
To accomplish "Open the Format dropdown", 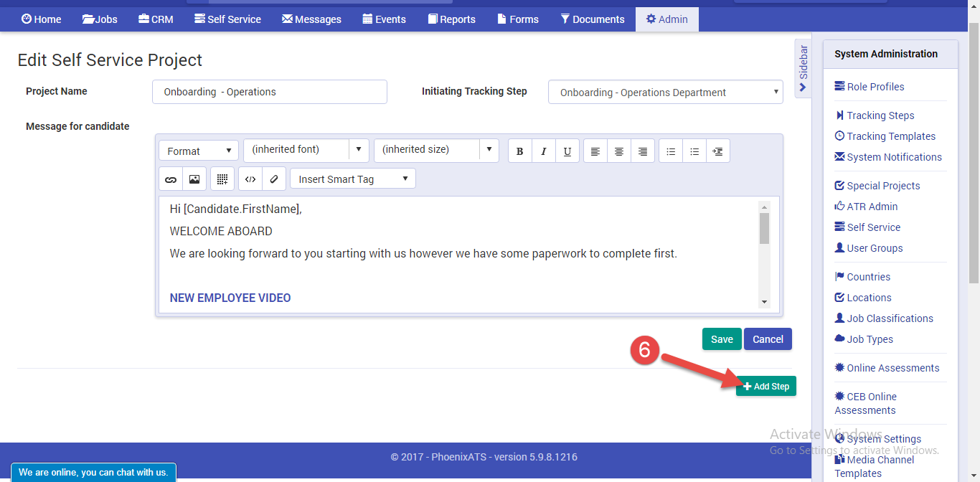I will [x=199, y=151].
